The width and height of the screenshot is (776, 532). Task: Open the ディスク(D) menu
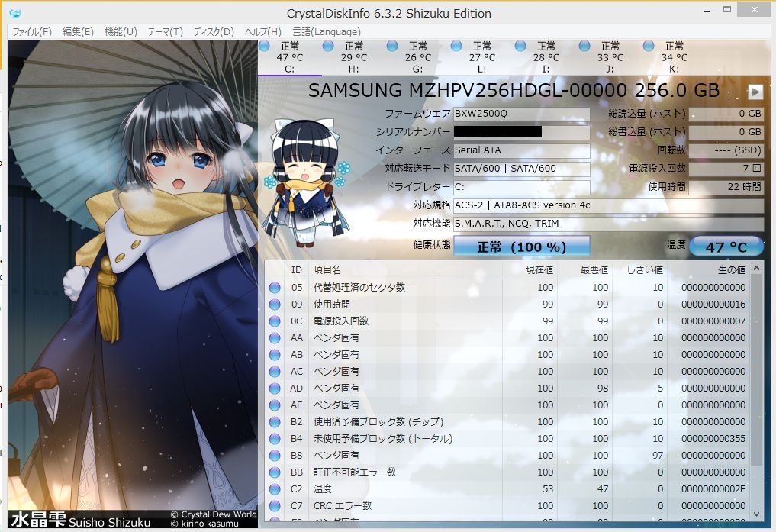(214, 31)
